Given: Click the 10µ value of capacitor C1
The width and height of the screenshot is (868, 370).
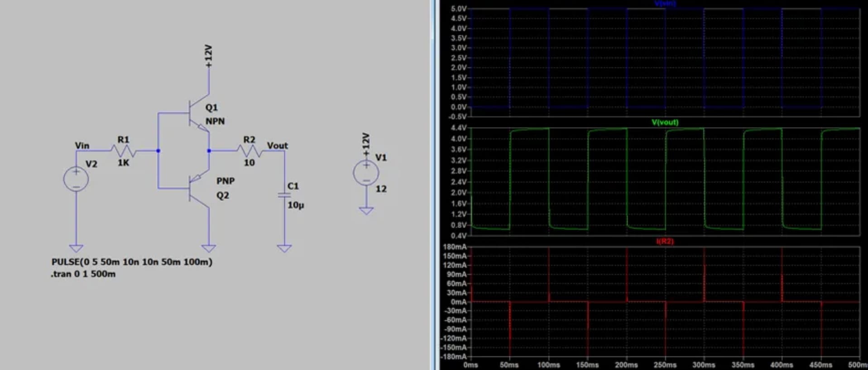Looking at the screenshot, I should 296,205.
